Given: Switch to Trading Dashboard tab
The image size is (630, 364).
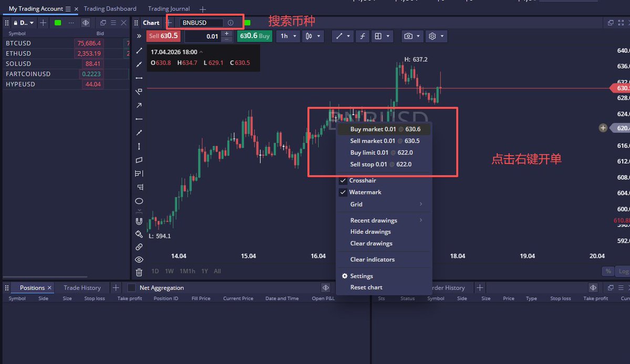Looking at the screenshot, I should tap(110, 8).
